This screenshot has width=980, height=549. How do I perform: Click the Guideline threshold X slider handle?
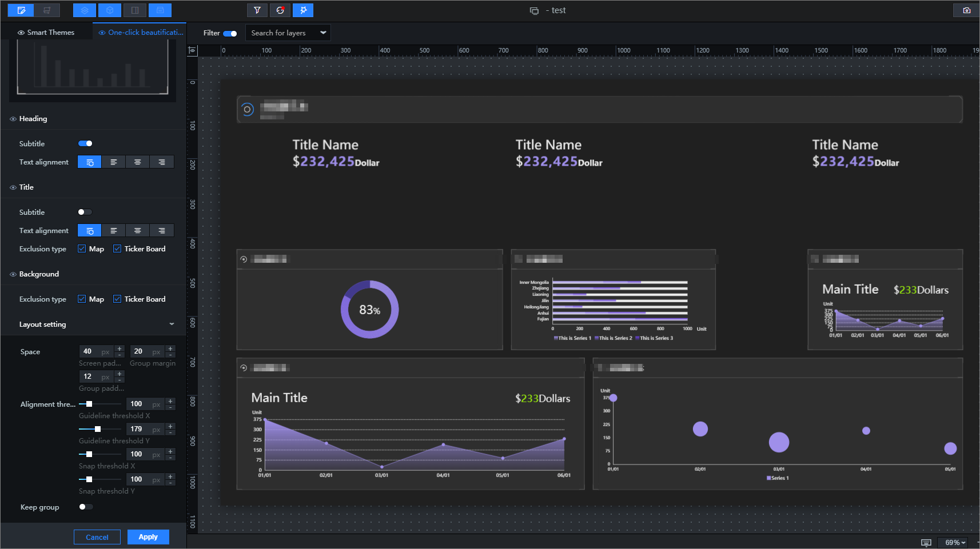tap(89, 404)
